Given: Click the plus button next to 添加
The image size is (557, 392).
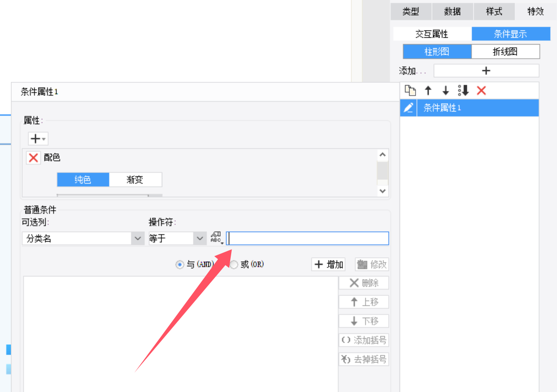Looking at the screenshot, I should 486,71.
